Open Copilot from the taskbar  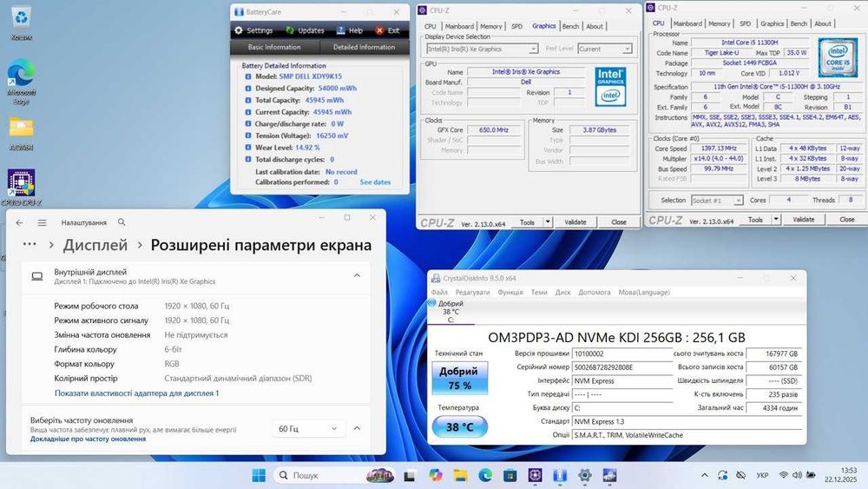435,475
